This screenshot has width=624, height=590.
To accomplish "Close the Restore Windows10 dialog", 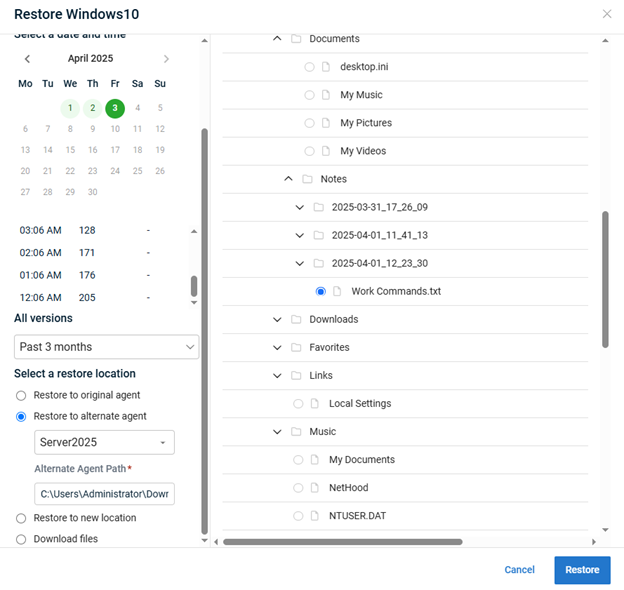I will click(606, 14).
